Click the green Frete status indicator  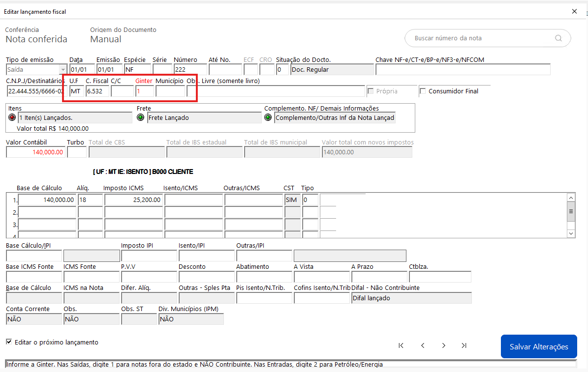(x=141, y=117)
